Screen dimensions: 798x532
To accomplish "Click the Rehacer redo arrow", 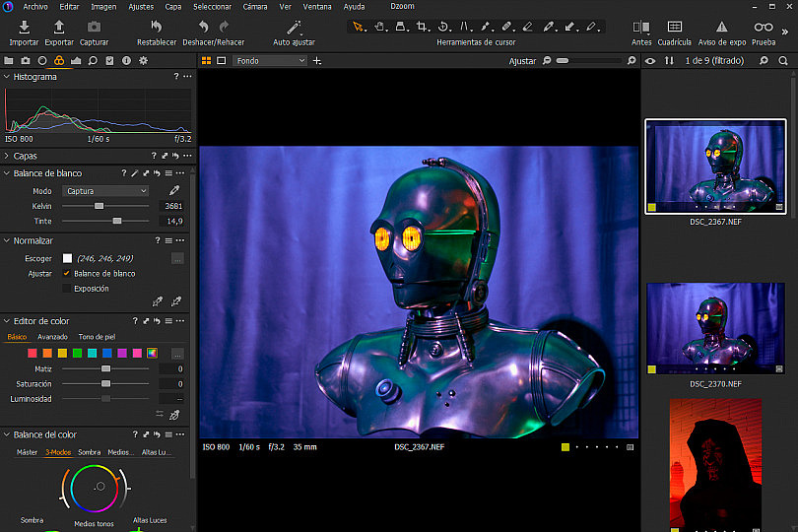I will point(224,27).
